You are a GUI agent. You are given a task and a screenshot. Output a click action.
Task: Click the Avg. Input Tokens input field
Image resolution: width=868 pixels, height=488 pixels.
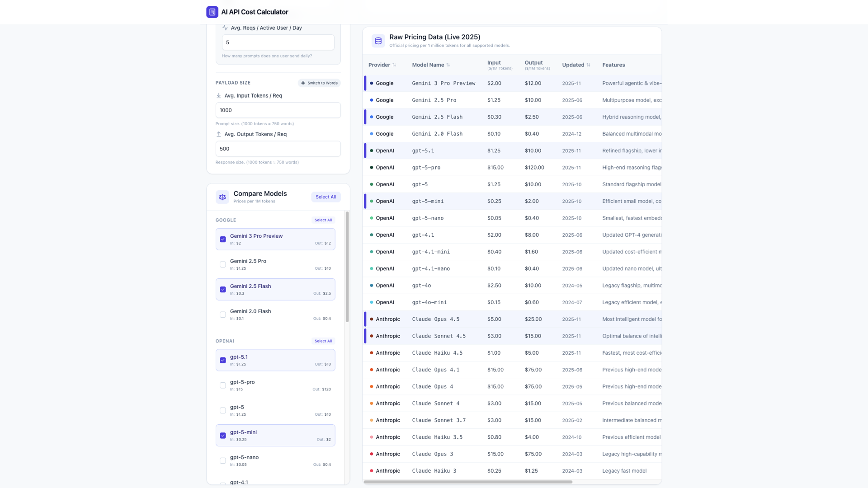[x=278, y=110]
